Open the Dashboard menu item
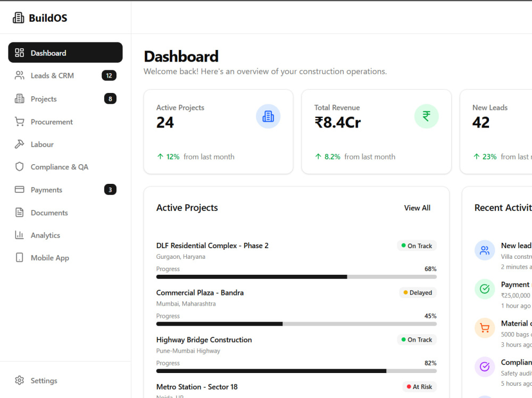532x398 pixels. [65, 53]
